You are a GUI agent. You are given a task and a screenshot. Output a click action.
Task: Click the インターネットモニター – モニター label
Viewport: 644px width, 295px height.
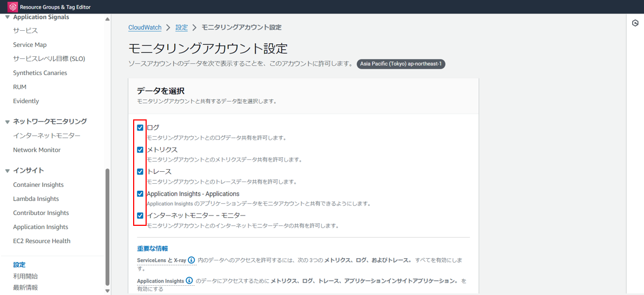point(196,216)
